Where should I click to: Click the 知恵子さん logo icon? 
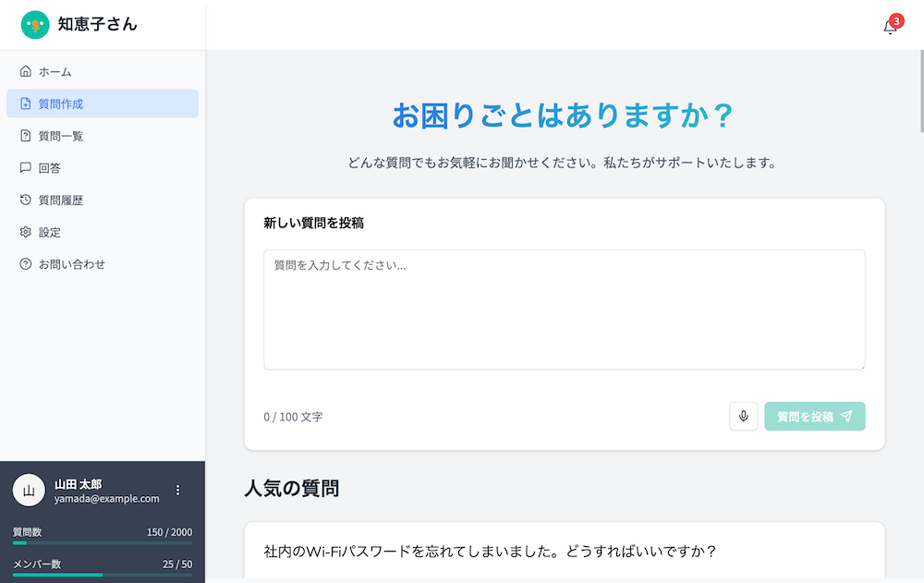34,25
